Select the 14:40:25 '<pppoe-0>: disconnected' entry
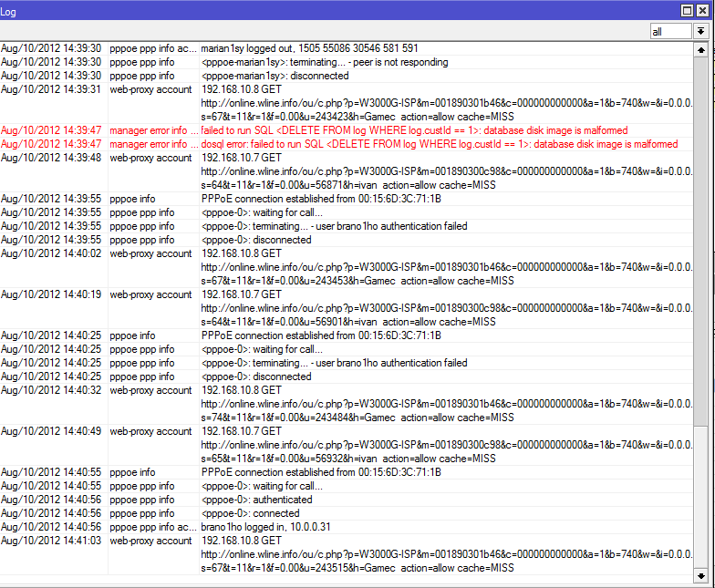This screenshot has width=715, height=588. click(x=347, y=377)
